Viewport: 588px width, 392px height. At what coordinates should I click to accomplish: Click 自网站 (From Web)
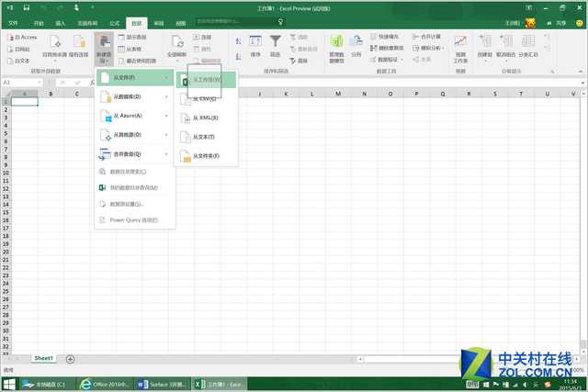pyautogui.click(x=18, y=49)
